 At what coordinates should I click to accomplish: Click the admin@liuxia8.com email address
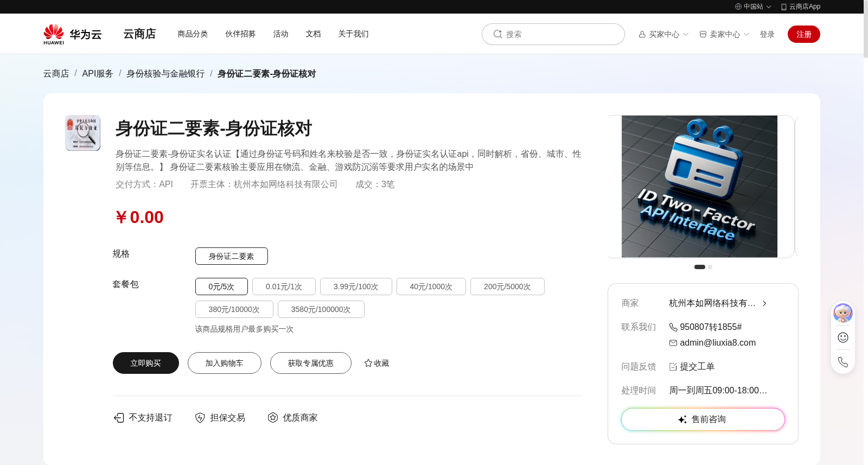point(718,343)
